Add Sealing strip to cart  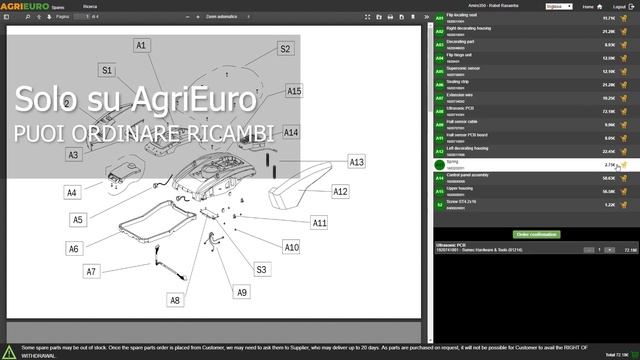click(x=624, y=85)
